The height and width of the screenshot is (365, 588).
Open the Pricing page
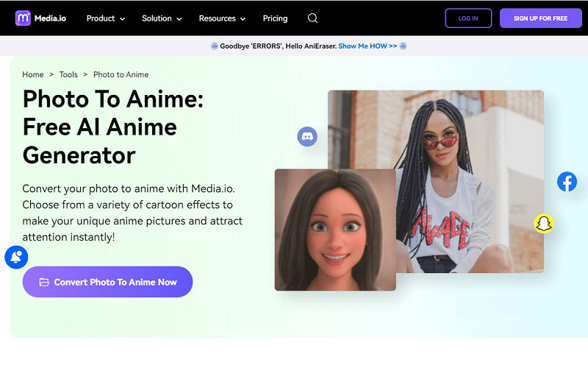275,18
